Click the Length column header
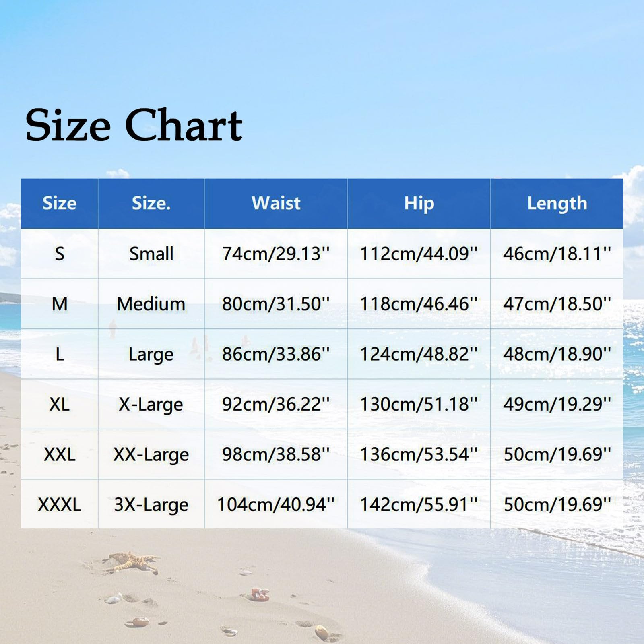The height and width of the screenshot is (644, 644). [x=557, y=203]
